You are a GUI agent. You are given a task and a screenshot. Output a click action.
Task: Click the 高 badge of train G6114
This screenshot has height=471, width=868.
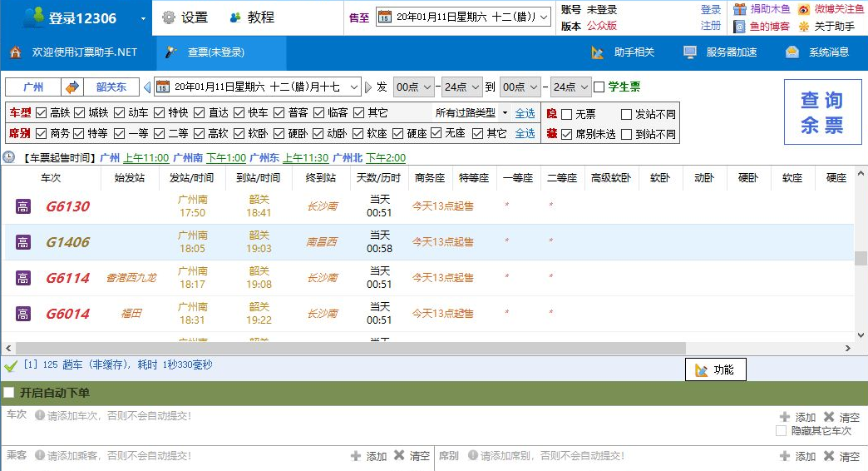pyautogui.click(x=22, y=278)
